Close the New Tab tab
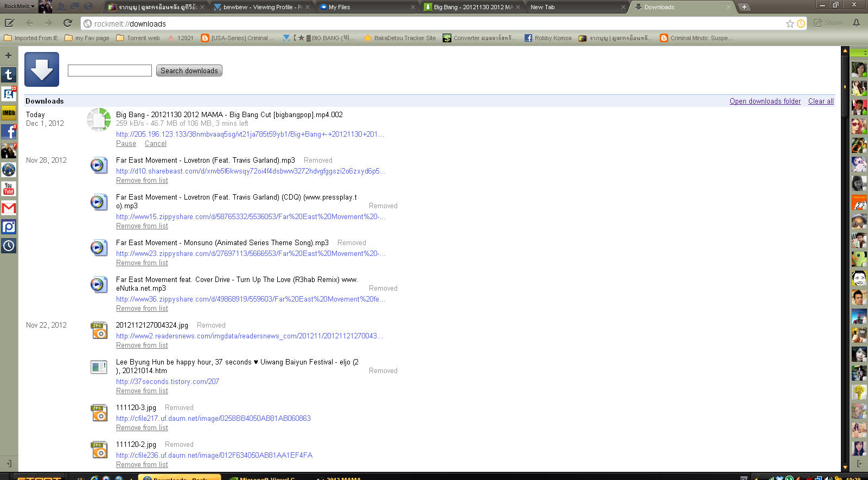 623,7
